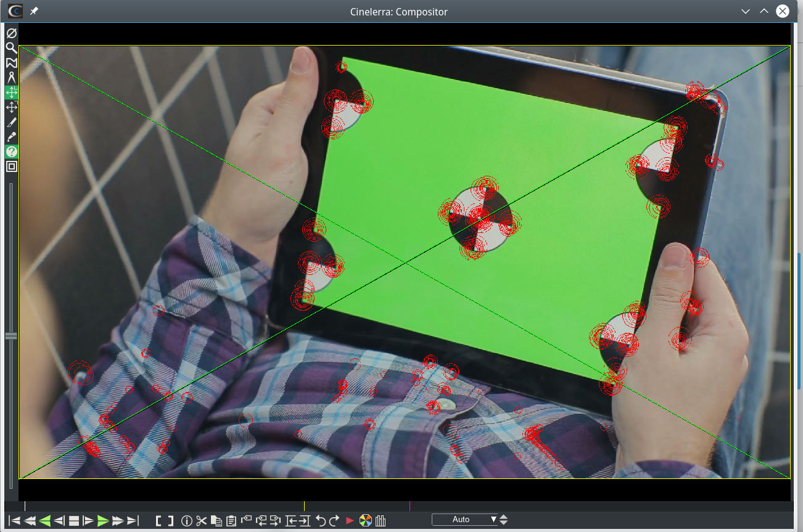
Task: Click the magenta marker on the timebar
Action: pyautogui.click(x=410, y=506)
